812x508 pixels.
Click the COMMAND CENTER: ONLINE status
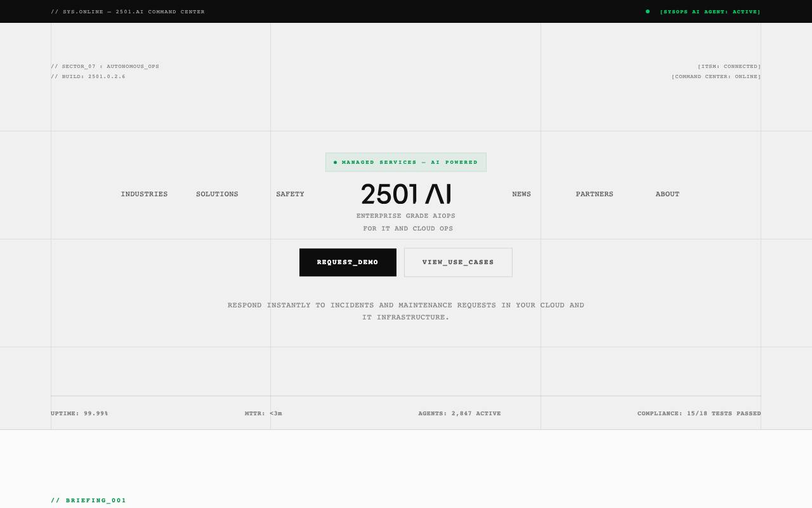[x=716, y=76]
